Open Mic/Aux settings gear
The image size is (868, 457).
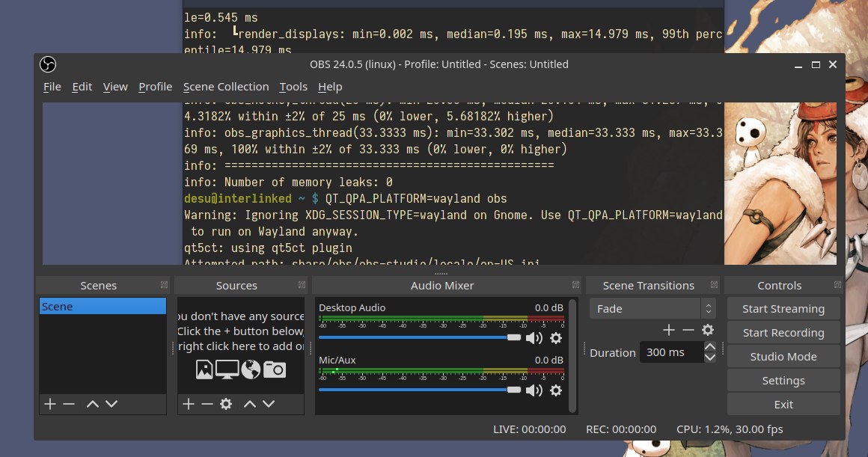click(x=556, y=390)
